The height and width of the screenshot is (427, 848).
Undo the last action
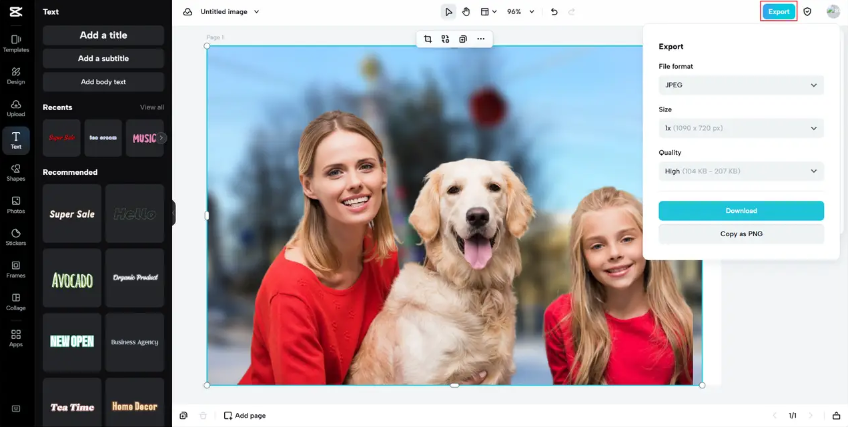pos(554,11)
